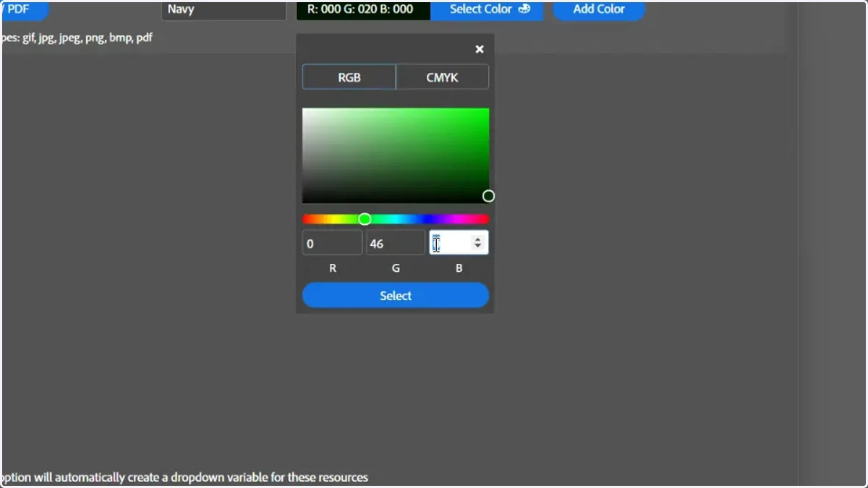Click the Navy color name field
Image resolution: width=868 pixels, height=488 pixels.
click(x=224, y=10)
